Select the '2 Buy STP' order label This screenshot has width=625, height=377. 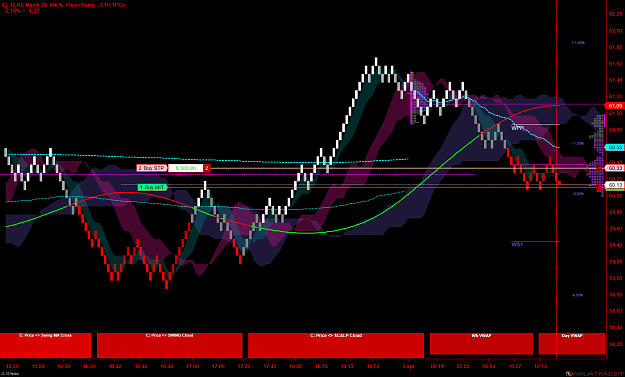click(151, 168)
